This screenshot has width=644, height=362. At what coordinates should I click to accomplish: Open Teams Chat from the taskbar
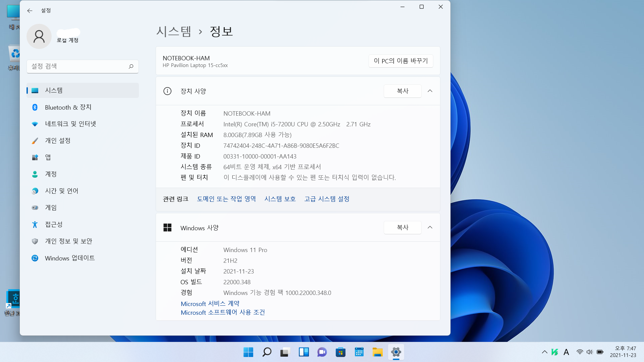322,352
